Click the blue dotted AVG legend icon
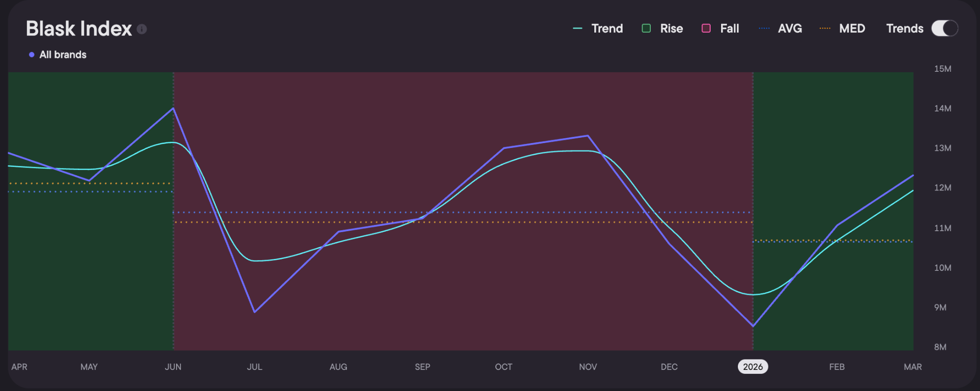 click(x=764, y=28)
